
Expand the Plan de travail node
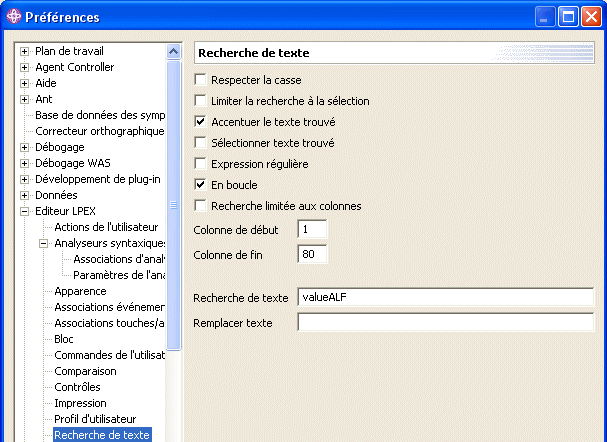coord(24,51)
